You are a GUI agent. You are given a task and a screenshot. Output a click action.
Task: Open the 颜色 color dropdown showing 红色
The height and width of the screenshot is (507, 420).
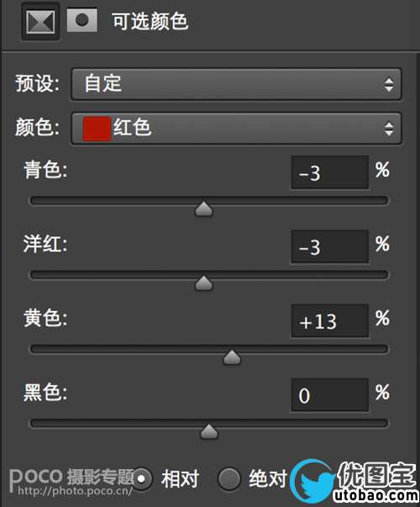tap(236, 129)
